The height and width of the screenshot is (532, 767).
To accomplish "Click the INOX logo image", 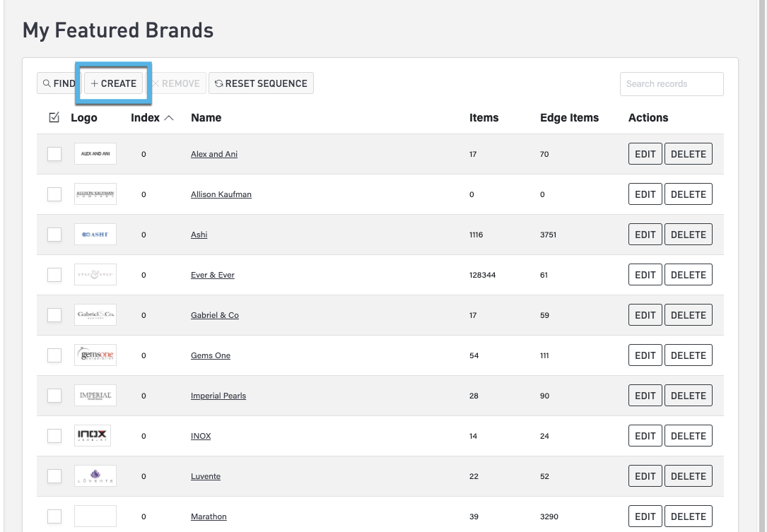I will pos(93,436).
